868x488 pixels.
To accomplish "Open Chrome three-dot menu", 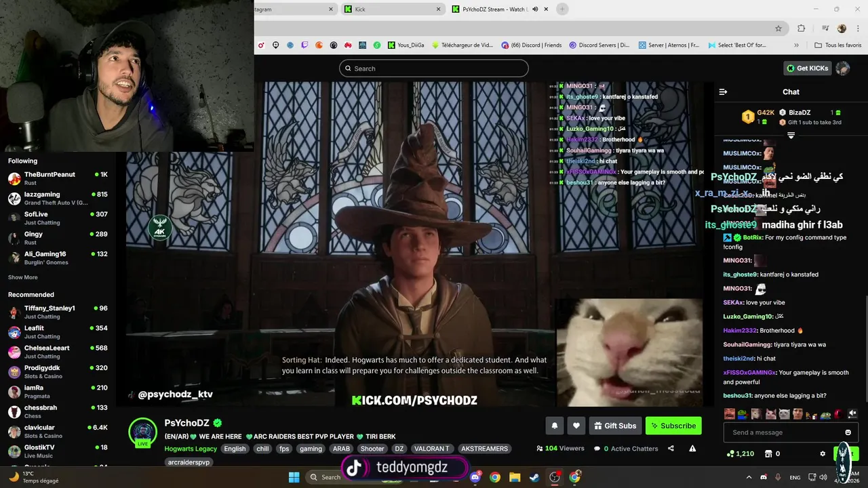I will pos(859,28).
